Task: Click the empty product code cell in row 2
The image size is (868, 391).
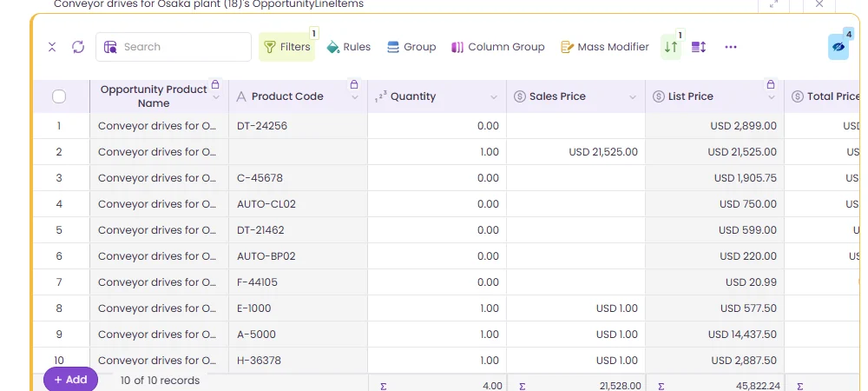Action: coord(298,152)
